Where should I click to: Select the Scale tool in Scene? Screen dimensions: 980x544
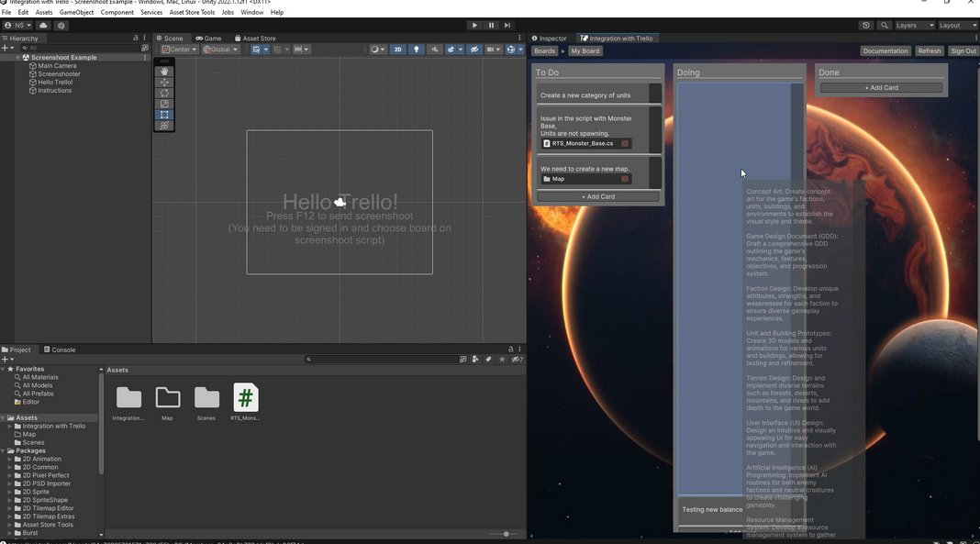164,104
